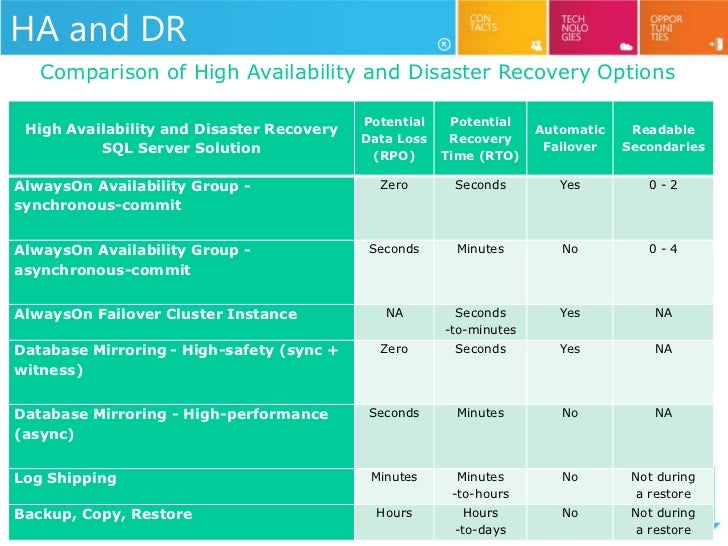Viewport: 728px width, 546px height.
Task: Select the 'AlwaysOn Availability Group - asynchronous-commit' row header
Action: click(182, 273)
